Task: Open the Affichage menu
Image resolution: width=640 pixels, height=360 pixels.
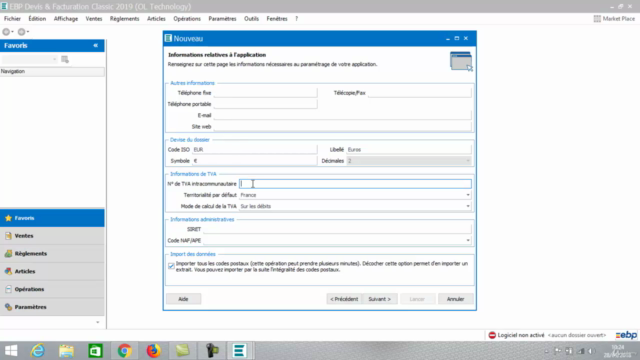Action: [x=66, y=19]
